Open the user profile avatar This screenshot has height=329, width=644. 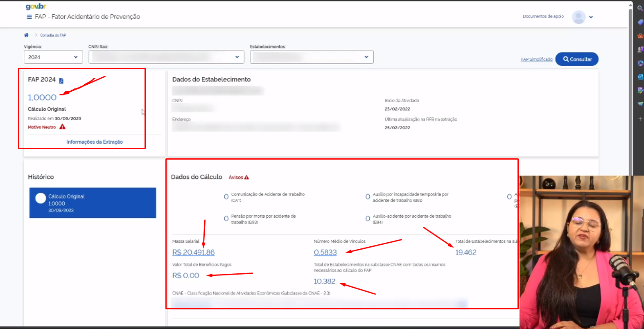pyautogui.click(x=578, y=17)
